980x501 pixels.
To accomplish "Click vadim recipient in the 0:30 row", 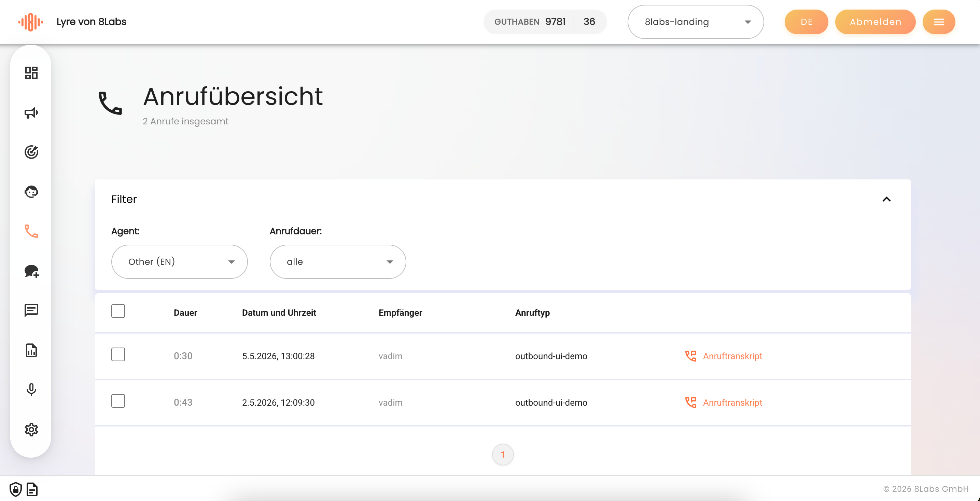I will click(x=390, y=356).
